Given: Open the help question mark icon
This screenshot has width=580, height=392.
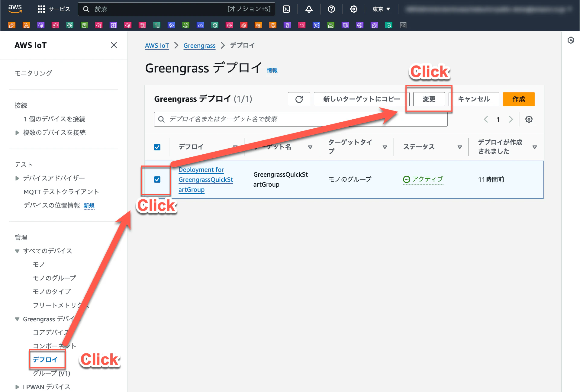Looking at the screenshot, I should click(x=331, y=9).
